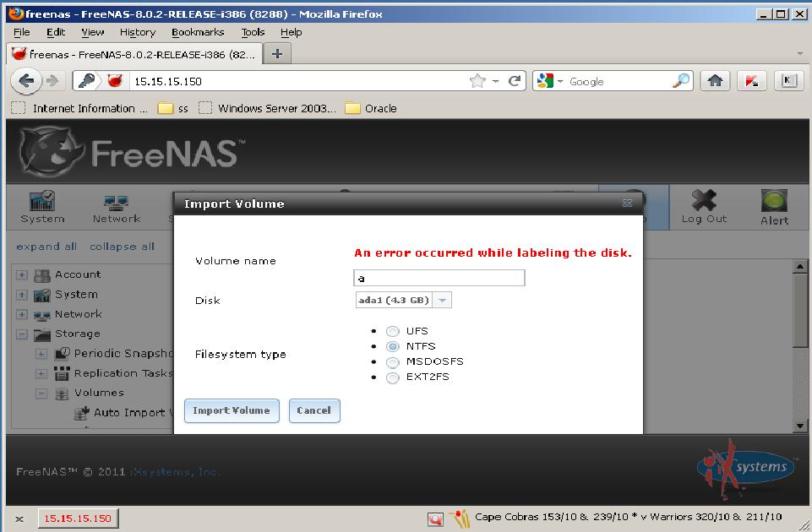812x532 pixels.
Task: Open the Help menu
Action: pos(291,32)
